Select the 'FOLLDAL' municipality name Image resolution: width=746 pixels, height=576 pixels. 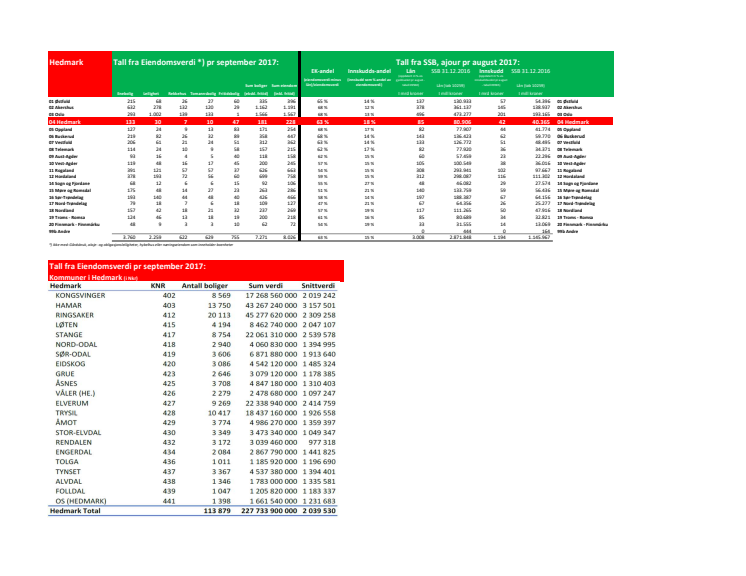70,491
